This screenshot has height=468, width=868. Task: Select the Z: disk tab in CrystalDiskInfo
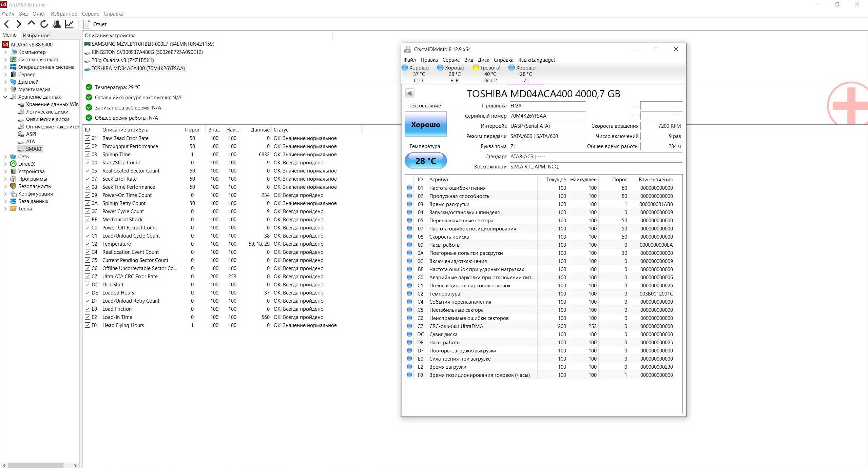coord(525,74)
